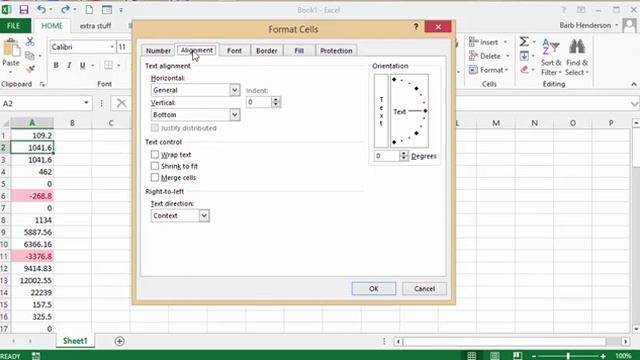This screenshot has width=640, height=360.
Task: Switch to the Border tab
Action: (x=267, y=51)
